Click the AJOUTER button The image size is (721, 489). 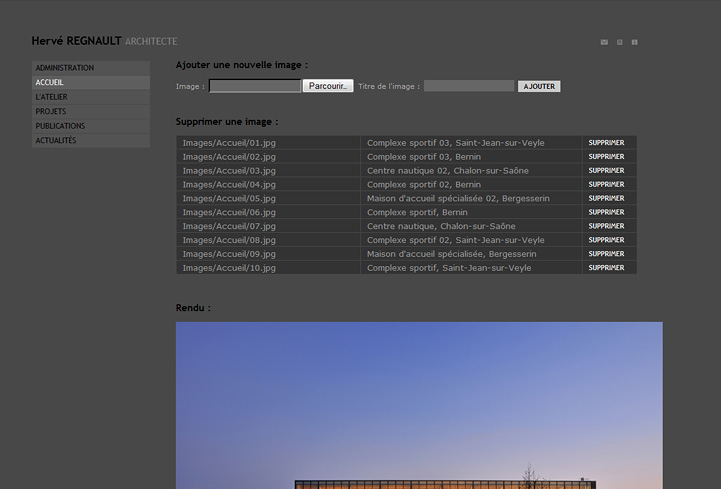539,86
